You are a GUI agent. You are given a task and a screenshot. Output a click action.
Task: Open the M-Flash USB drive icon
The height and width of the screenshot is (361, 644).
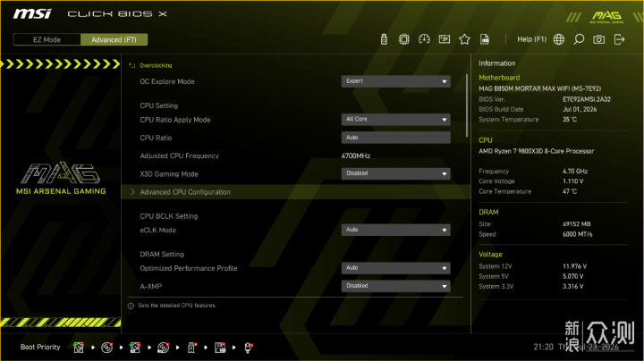(384, 39)
